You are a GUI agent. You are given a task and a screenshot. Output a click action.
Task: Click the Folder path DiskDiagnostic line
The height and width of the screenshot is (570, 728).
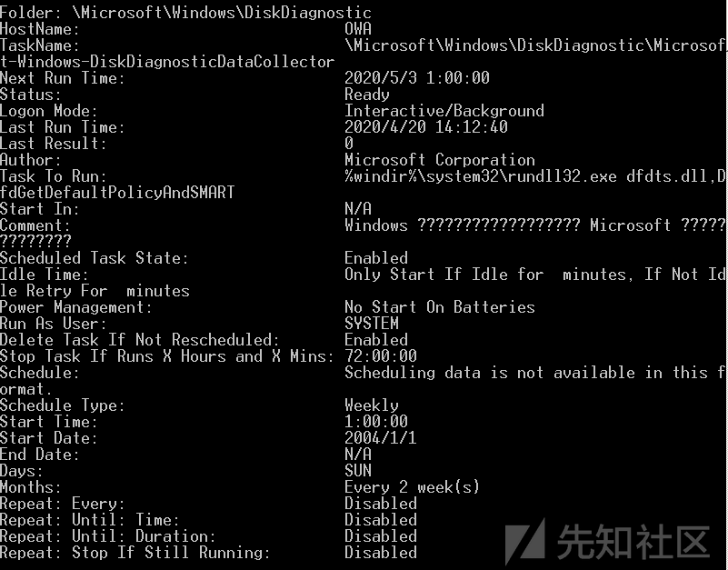click(x=185, y=12)
